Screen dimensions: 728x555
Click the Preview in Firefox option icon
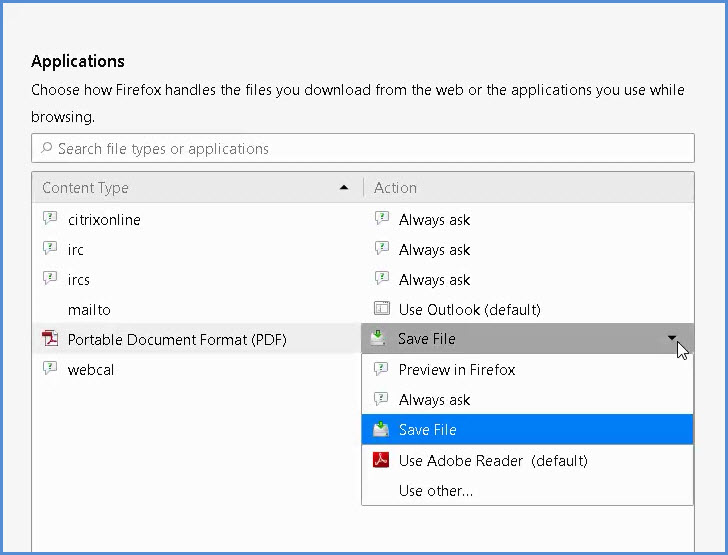[381, 370]
